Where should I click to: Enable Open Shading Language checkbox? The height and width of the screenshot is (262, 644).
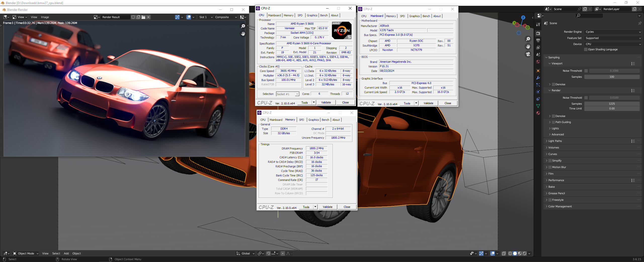(x=586, y=50)
